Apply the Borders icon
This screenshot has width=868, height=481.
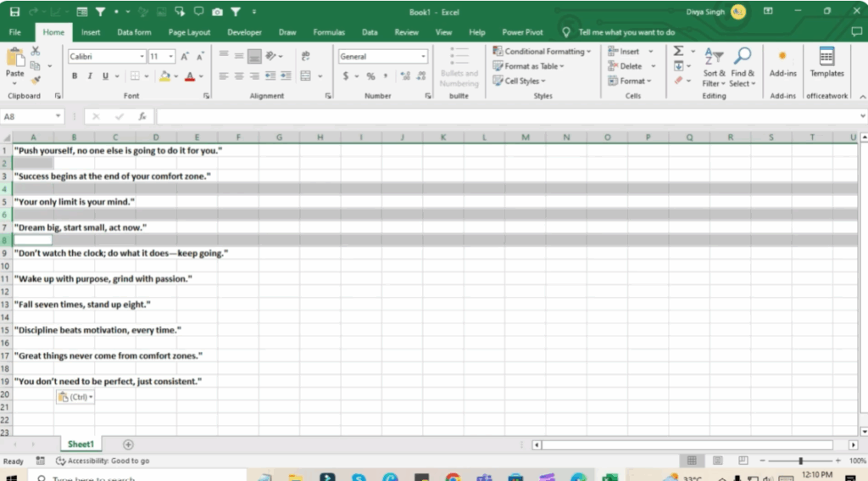pos(135,76)
